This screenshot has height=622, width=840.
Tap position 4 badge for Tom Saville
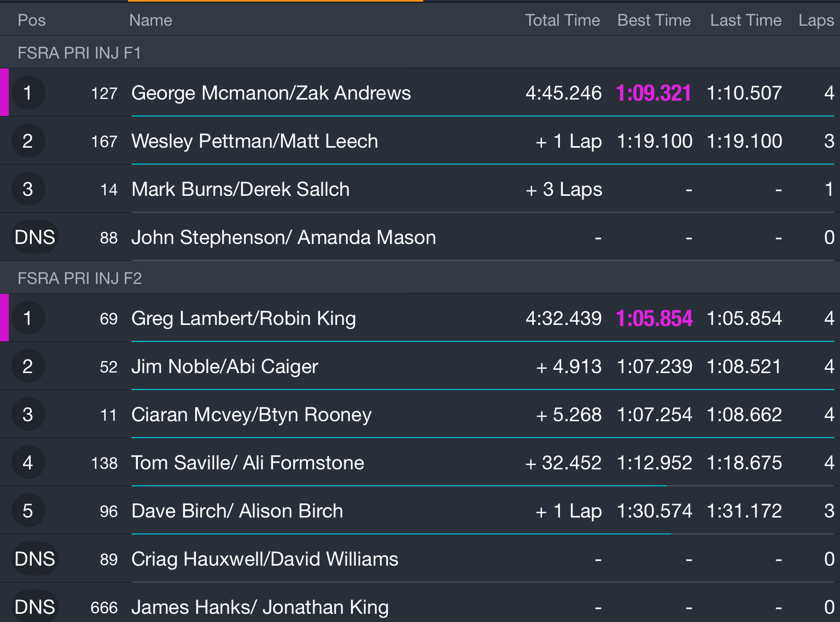click(27, 463)
